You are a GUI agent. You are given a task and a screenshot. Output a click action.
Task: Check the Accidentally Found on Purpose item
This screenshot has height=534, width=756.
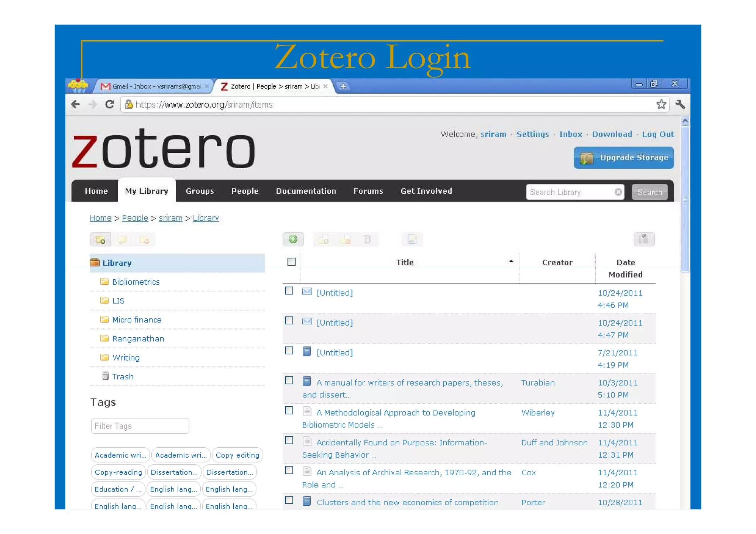(289, 440)
